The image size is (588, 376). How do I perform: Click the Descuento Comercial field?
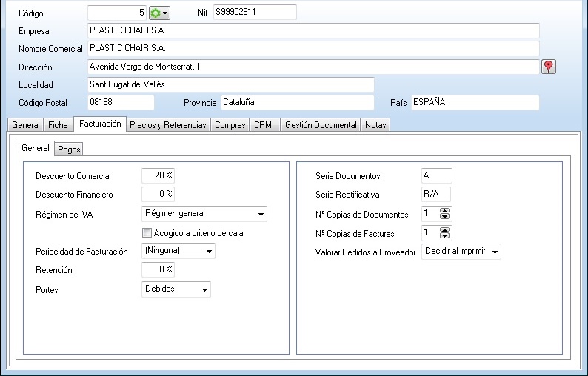coord(158,175)
